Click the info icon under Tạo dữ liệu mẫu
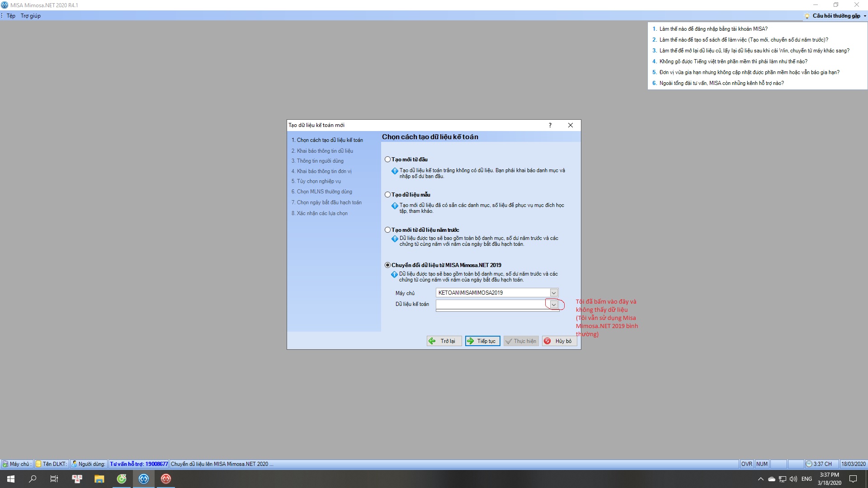This screenshot has height=488, width=868. point(395,206)
